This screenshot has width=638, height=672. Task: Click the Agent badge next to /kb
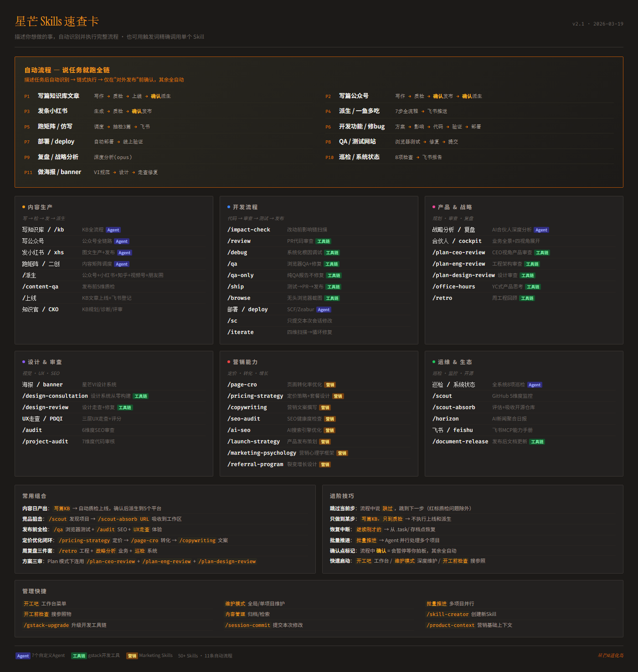[113, 230]
